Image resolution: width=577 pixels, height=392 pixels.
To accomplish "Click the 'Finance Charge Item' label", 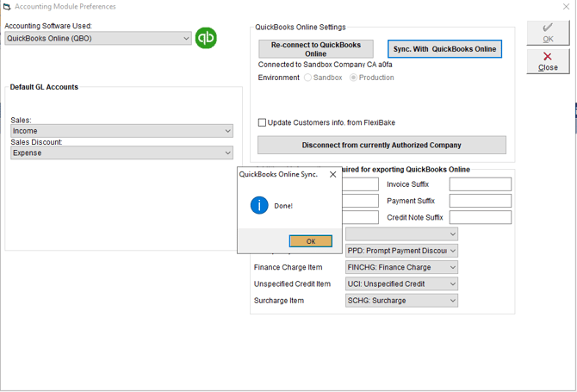I will tap(288, 267).
